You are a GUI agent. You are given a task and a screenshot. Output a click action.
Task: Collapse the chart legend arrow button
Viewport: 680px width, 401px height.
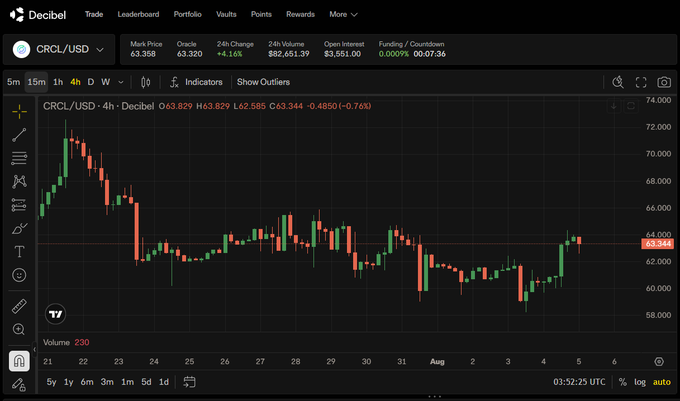pos(614,106)
